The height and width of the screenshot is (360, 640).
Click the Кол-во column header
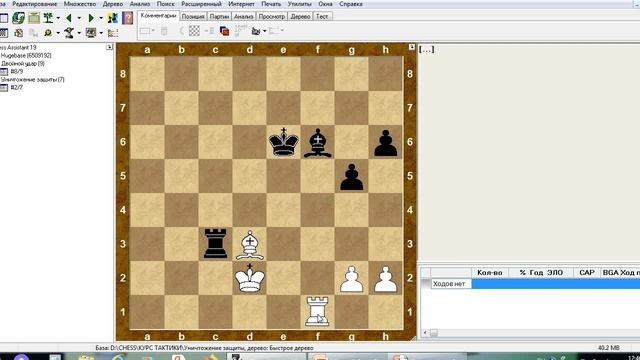tap(490, 273)
